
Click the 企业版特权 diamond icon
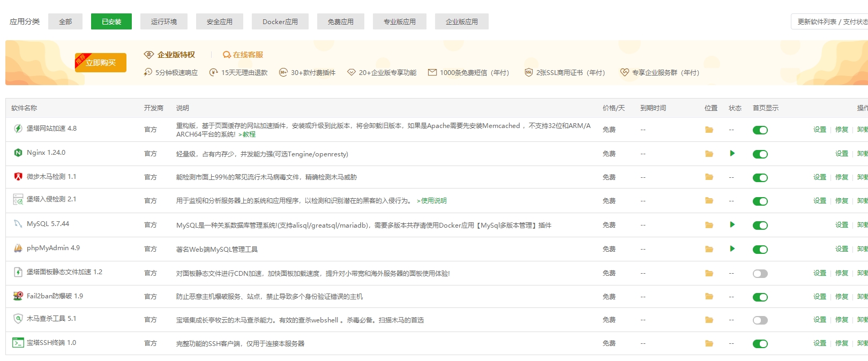click(149, 55)
